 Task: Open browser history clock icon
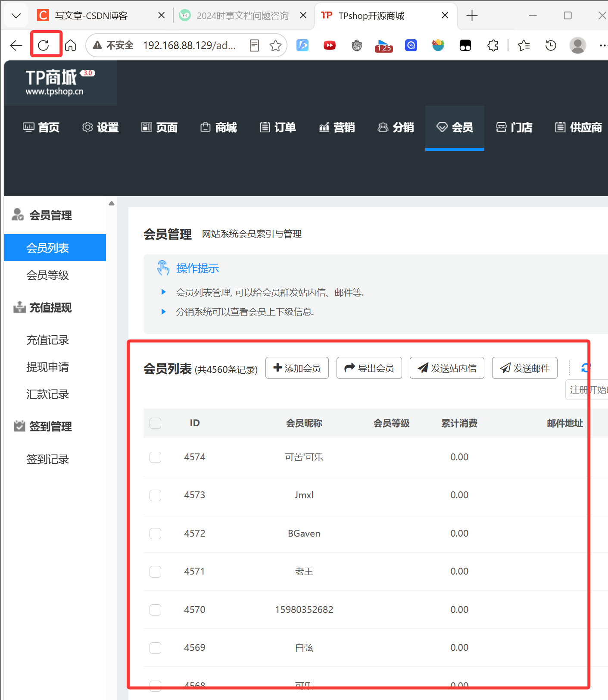pos(551,45)
